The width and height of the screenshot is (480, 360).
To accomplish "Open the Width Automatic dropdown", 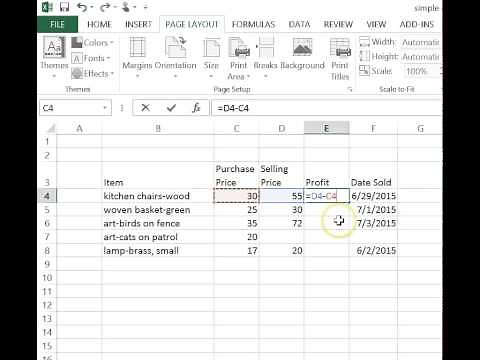I will click(421, 42).
